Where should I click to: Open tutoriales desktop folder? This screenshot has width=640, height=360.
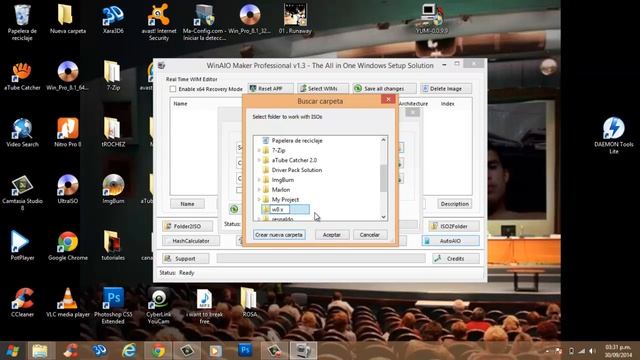[113, 246]
